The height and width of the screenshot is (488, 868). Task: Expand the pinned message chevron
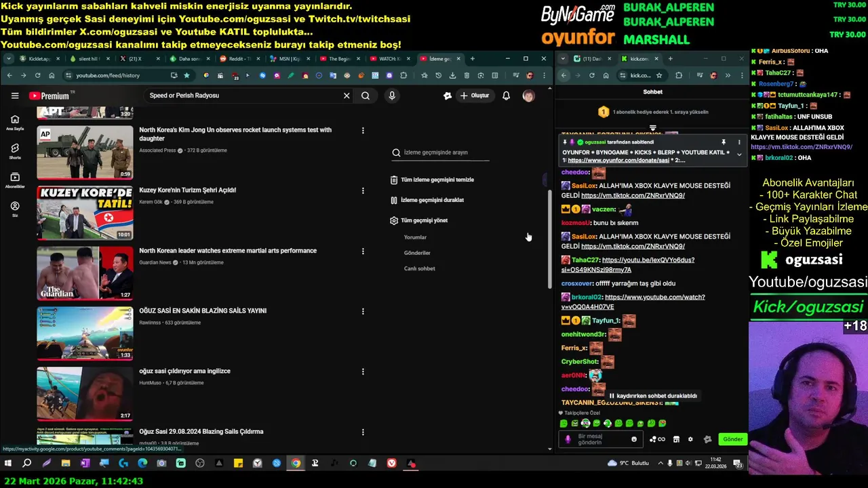coord(739,155)
